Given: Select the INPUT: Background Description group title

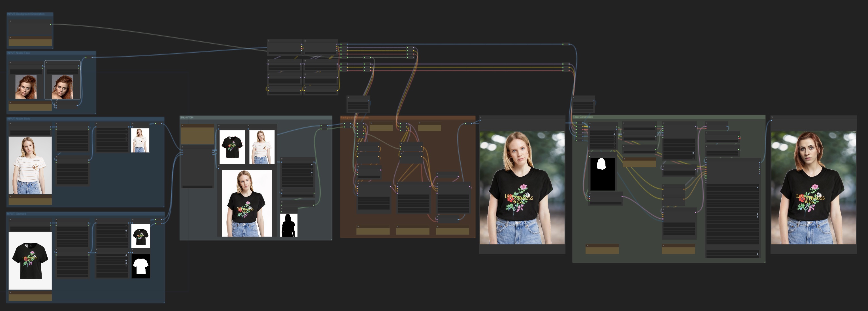Looking at the screenshot, I should point(26,14).
